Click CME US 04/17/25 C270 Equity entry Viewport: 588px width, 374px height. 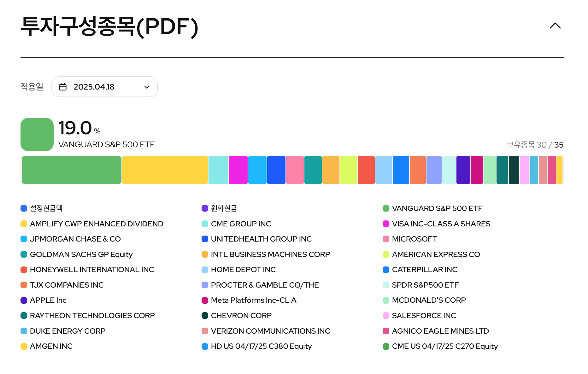[x=440, y=346]
